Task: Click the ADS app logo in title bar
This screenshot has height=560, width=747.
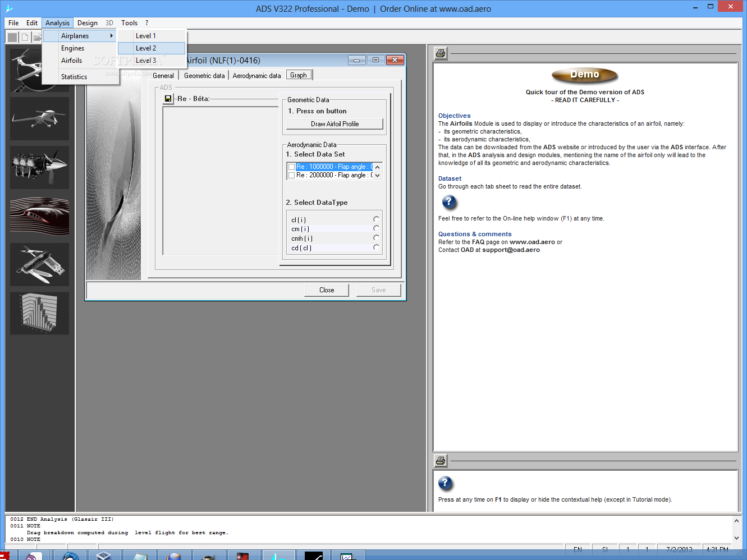Action: [x=10, y=8]
